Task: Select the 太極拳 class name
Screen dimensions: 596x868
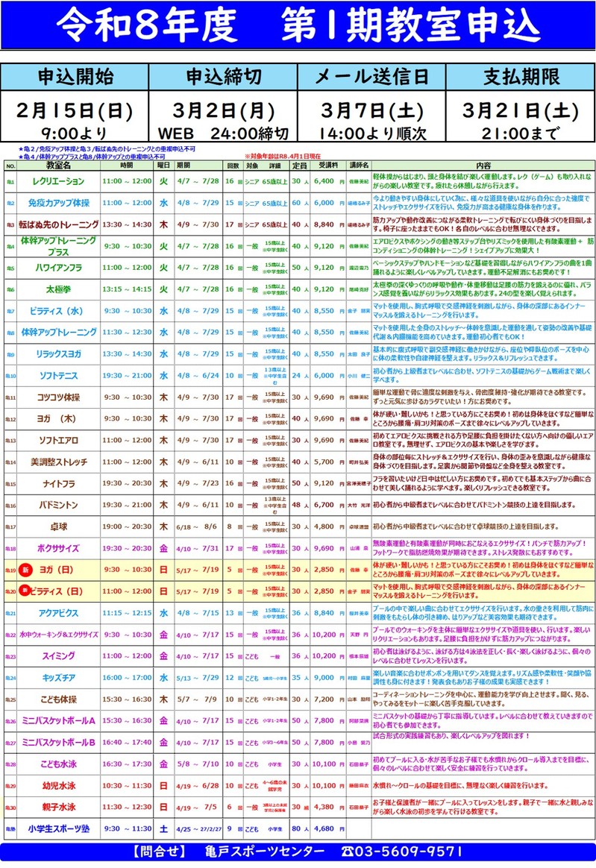Action: pos(59,289)
